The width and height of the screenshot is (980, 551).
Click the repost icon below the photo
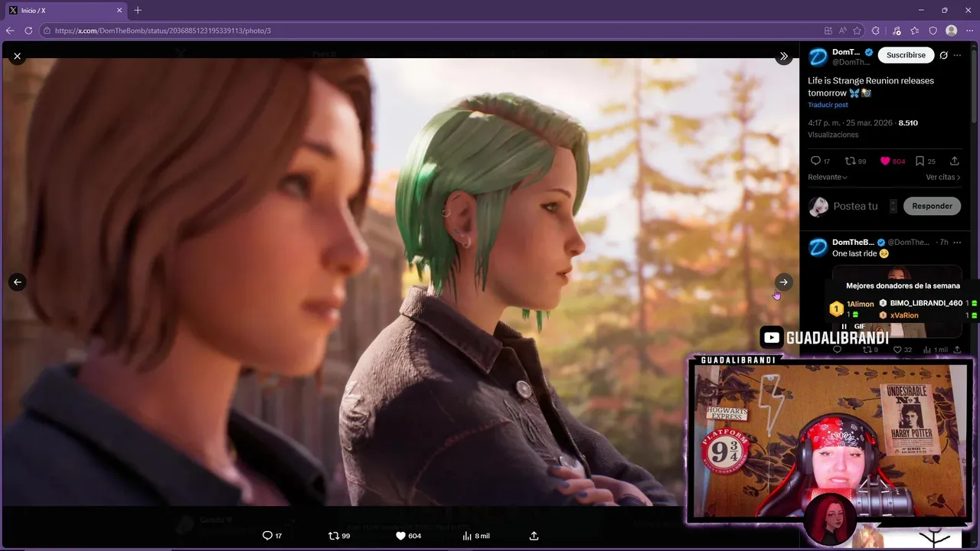click(x=333, y=536)
